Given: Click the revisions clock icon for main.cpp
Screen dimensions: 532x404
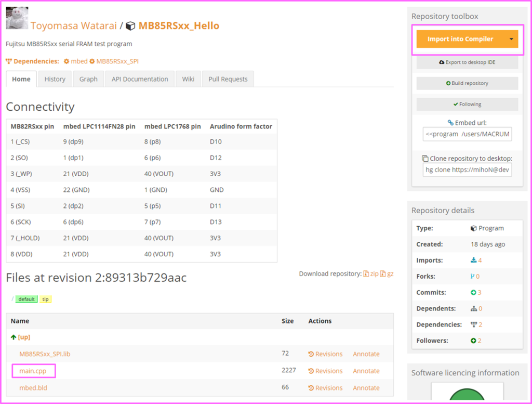Looking at the screenshot, I should coord(311,371).
